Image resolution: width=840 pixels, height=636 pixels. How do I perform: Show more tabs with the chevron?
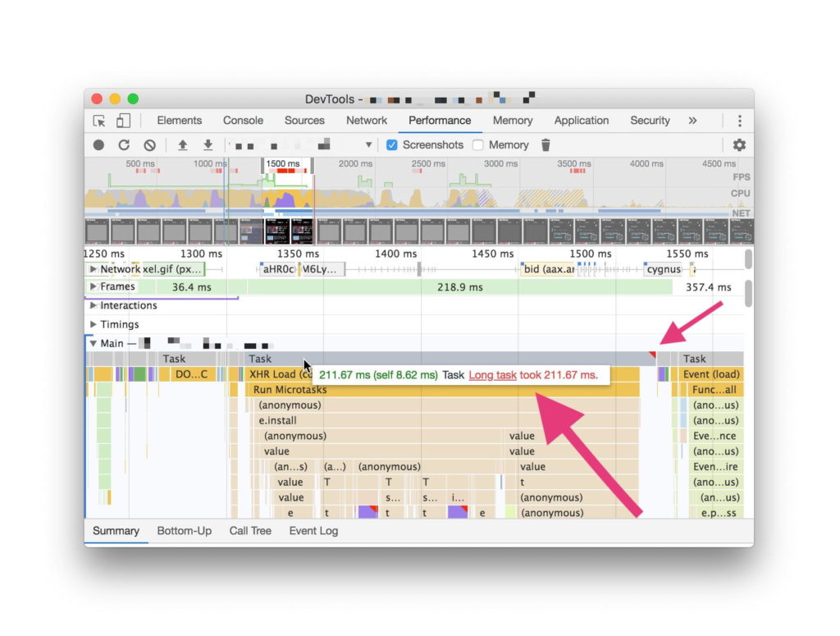pos(692,121)
